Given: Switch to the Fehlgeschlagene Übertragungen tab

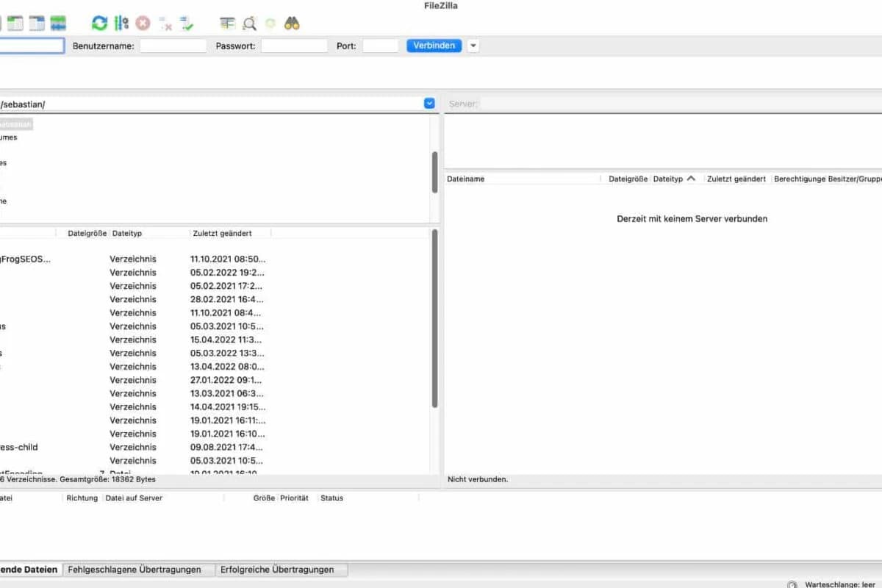Looking at the screenshot, I should (x=137, y=569).
